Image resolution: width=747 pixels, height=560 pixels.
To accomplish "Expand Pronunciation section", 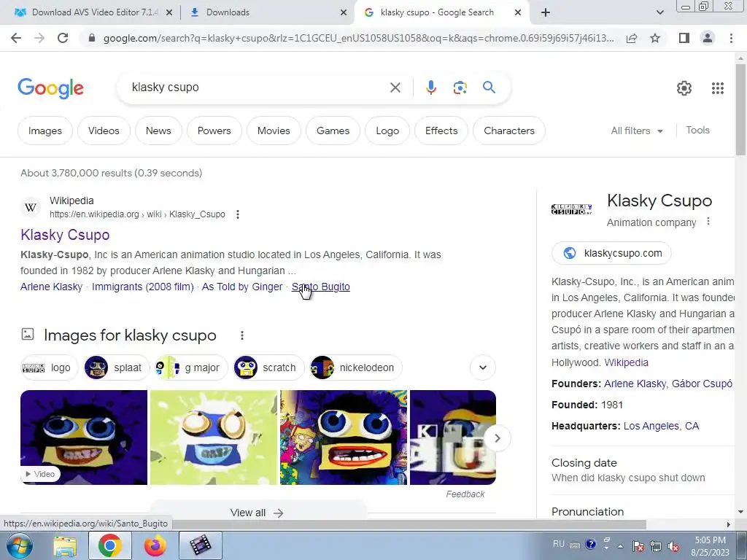I will click(x=643, y=511).
